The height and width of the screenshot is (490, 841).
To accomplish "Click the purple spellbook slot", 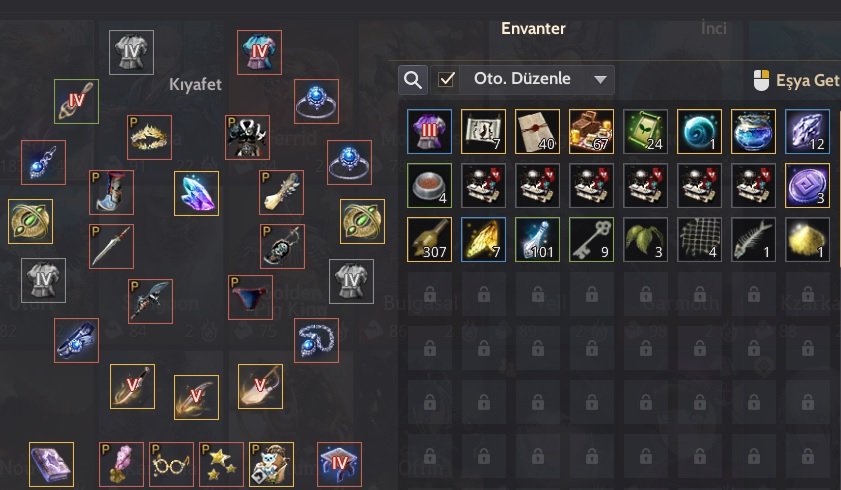I will tap(51, 464).
